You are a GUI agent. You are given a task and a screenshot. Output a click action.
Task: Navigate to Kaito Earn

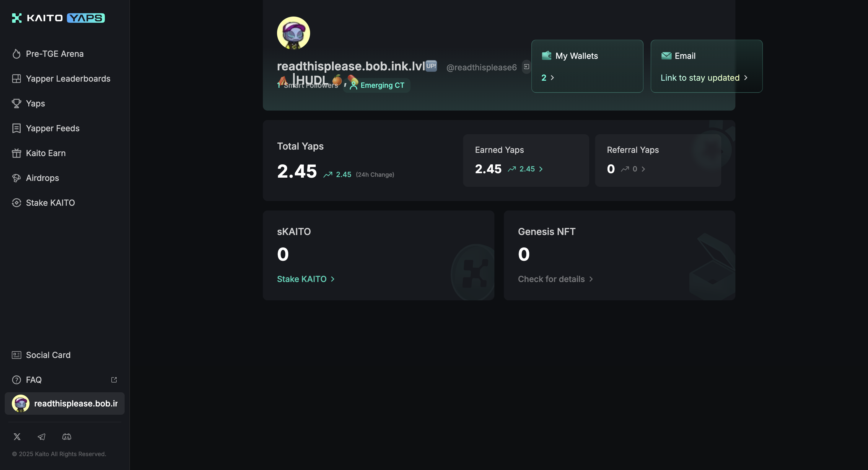[65, 153]
